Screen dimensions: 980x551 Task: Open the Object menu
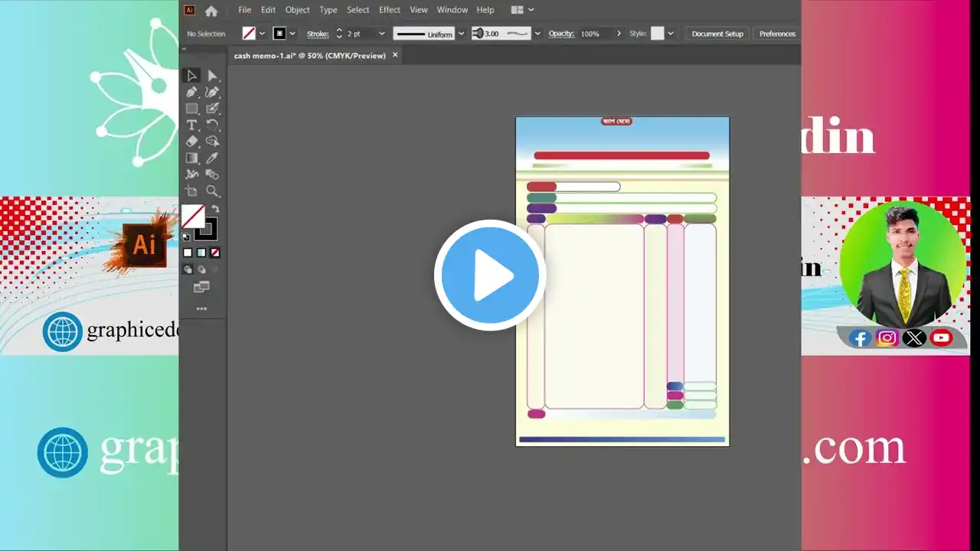pyautogui.click(x=297, y=10)
